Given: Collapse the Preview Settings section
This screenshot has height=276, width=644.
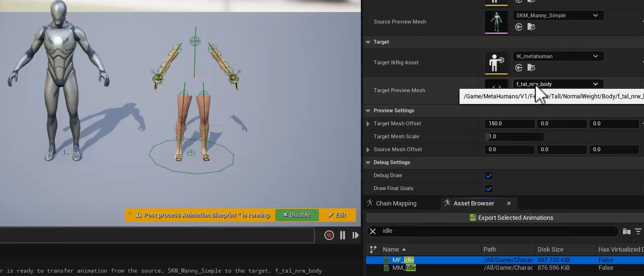Looking at the screenshot, I should point(368,111).
